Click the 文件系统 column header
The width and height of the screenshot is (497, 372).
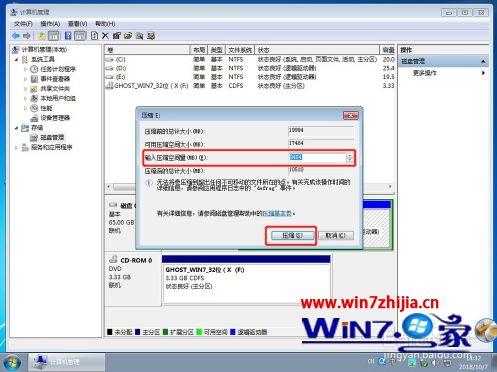click(x=240, y=50)
